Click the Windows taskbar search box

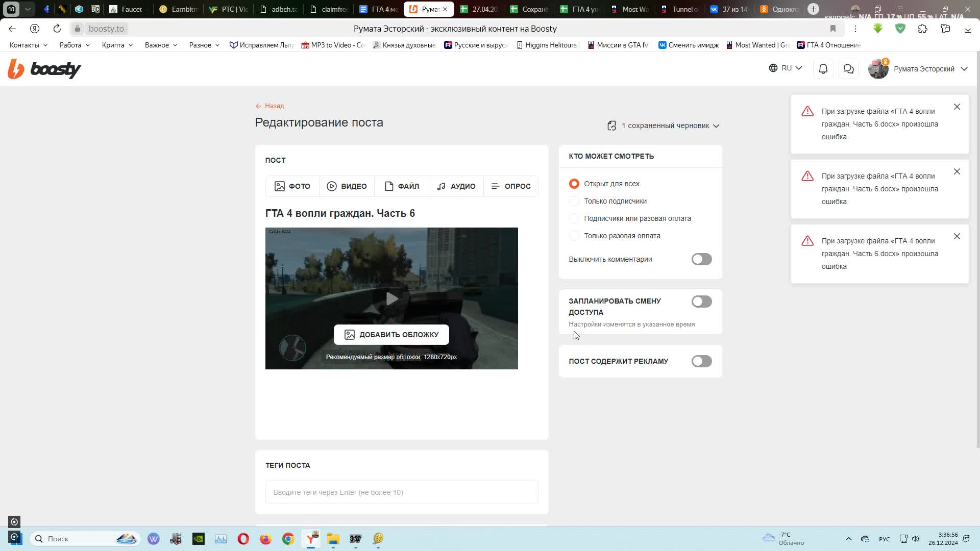coord(85,539)
